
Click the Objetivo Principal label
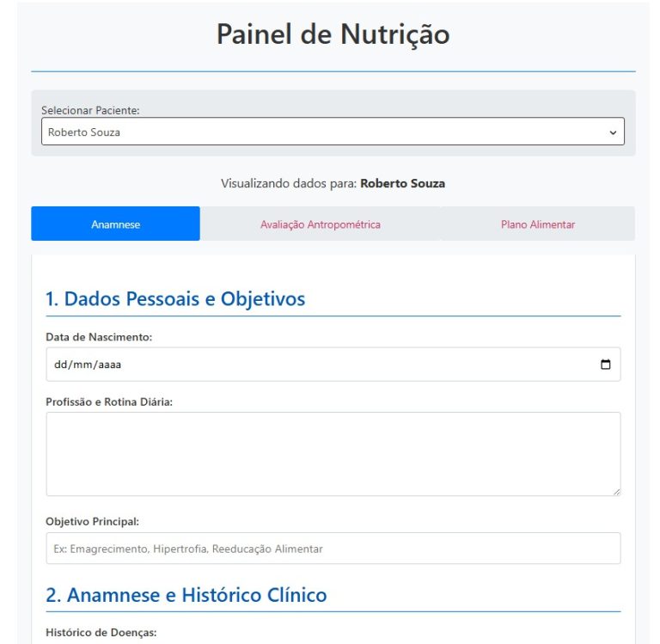[92, 521]
